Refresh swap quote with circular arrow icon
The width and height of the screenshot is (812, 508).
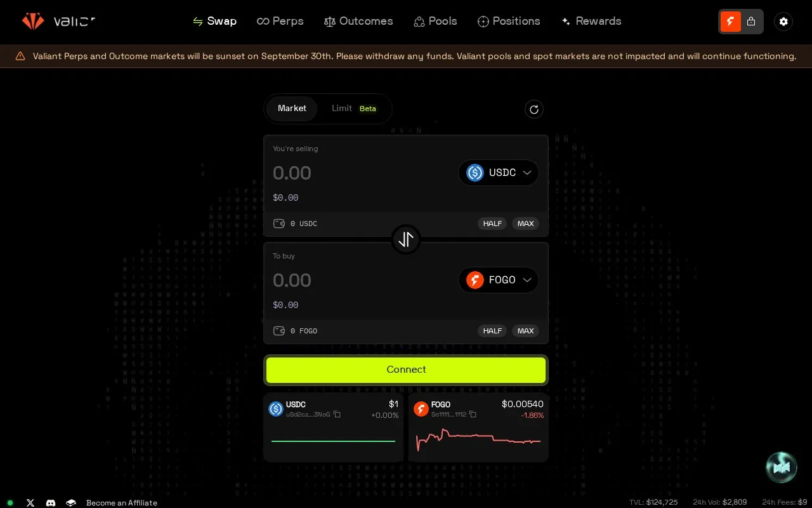click(x=534, y=109)
